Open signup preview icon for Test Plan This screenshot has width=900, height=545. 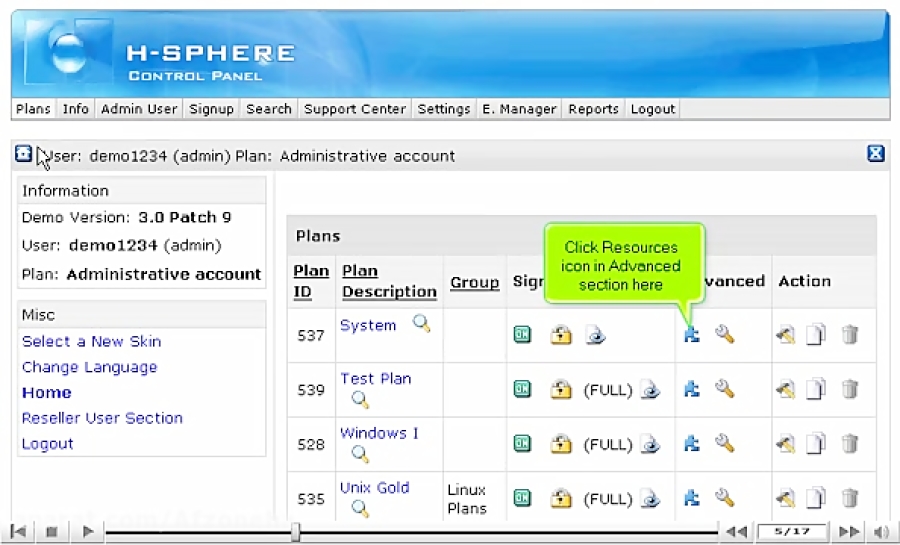(651, 389)
